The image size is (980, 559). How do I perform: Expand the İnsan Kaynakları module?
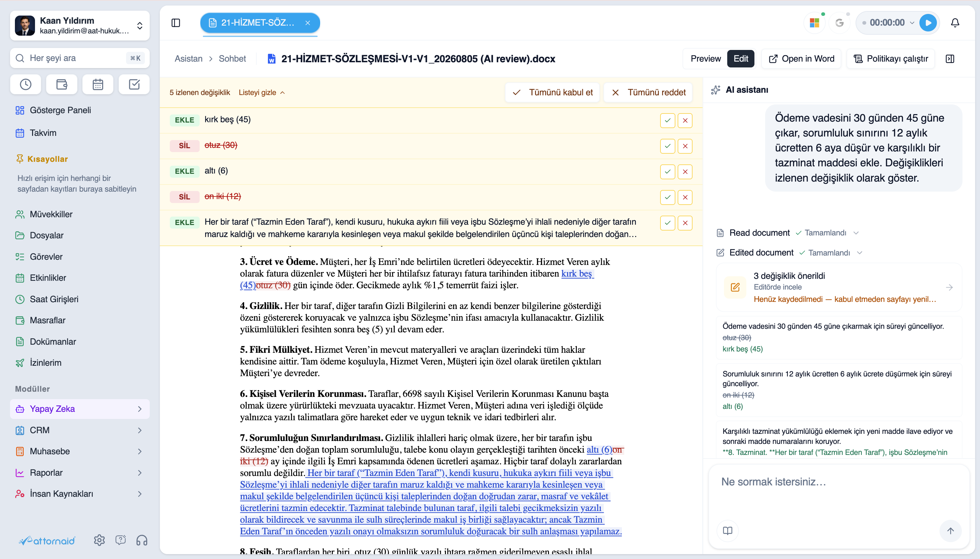pos(80,494)
